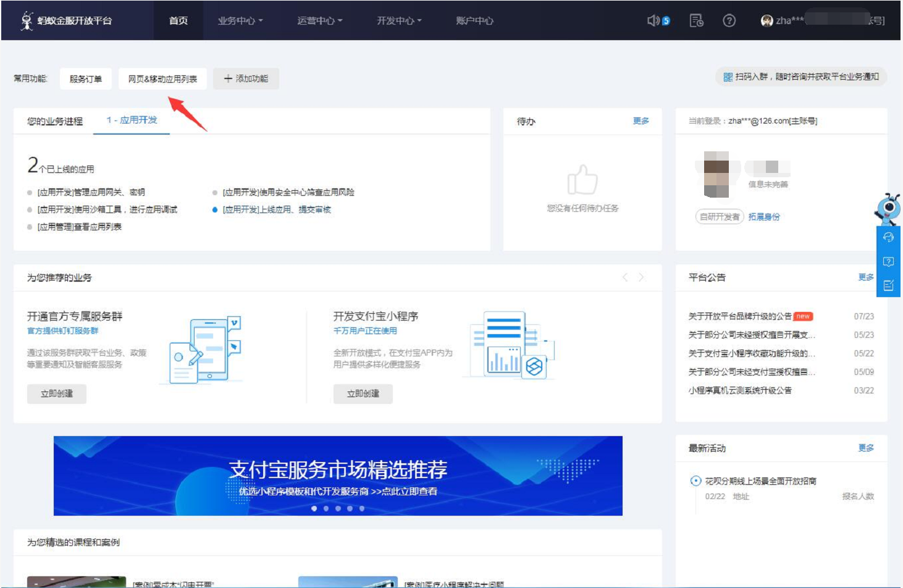The image size is (903, 588).
Task: Open 关于开放平台品牌升级的公告 announcement
Action: pos(740,316)
